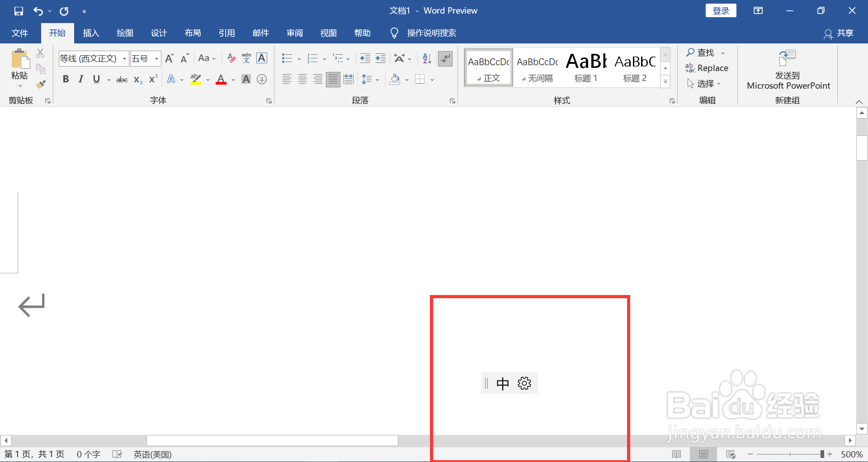Click the 登录 sign-in button
Image resolution: width=868 pixels, height=462 pixels.
721,10
